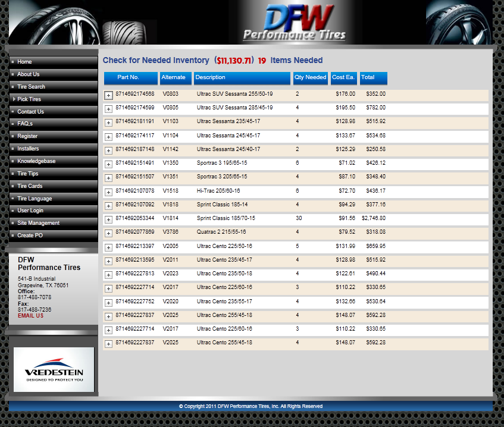Select alternate code V1518
504x427 pixels.
[170, 191]
